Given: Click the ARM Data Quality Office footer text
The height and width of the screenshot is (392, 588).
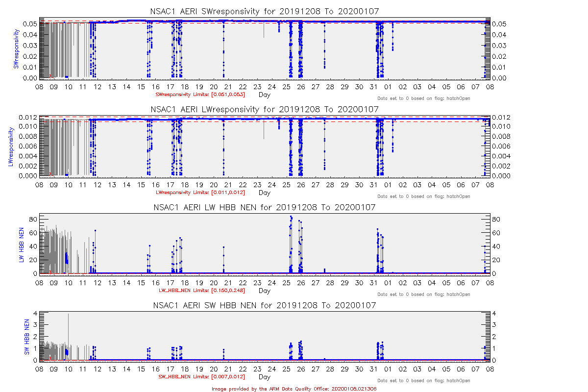Looking at the screenshot, I should pyautogui.click(x=294, y=389).
